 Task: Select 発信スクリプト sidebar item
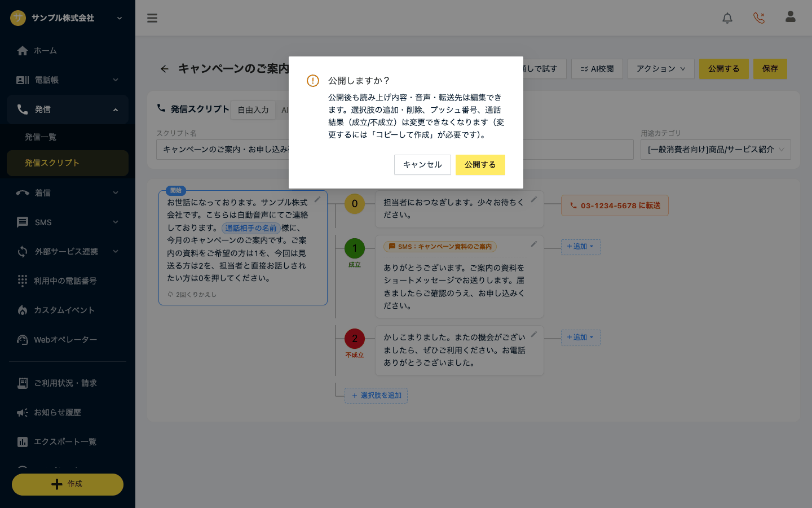(x=68, y=163)
